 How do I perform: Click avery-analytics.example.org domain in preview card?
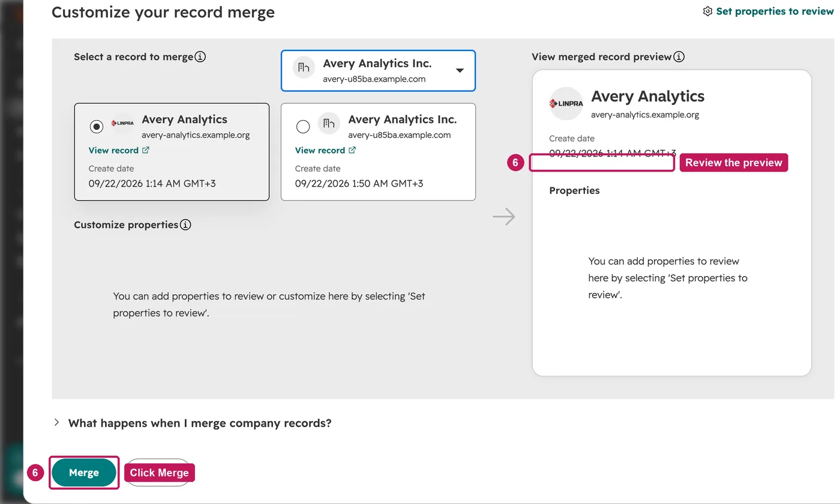click(645, 115)
